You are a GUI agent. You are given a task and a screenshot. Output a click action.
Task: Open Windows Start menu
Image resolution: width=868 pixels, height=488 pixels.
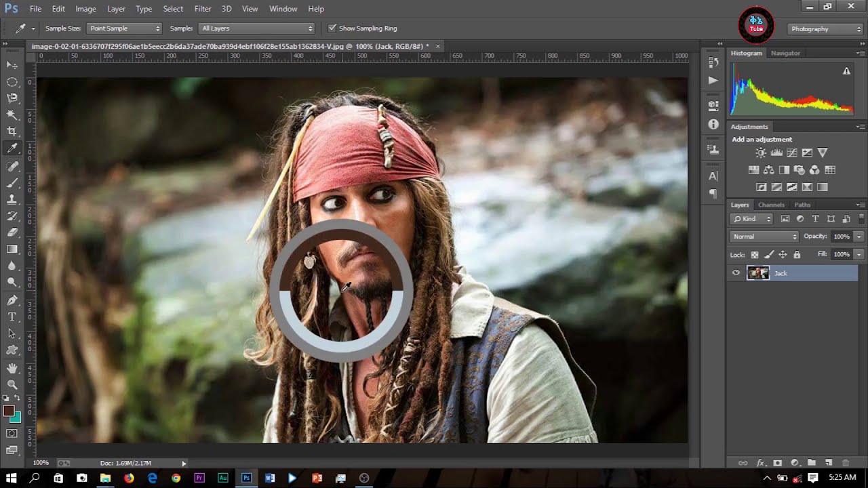point(12,478)
